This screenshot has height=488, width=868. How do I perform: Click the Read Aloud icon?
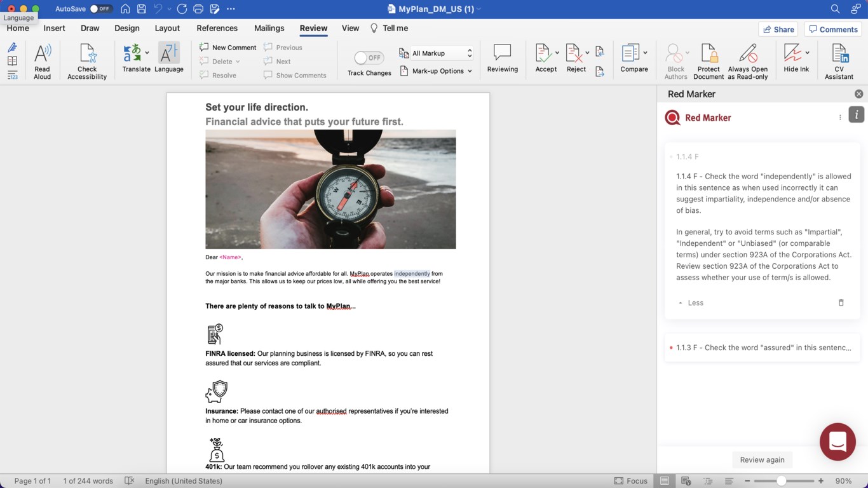[42, 55]
